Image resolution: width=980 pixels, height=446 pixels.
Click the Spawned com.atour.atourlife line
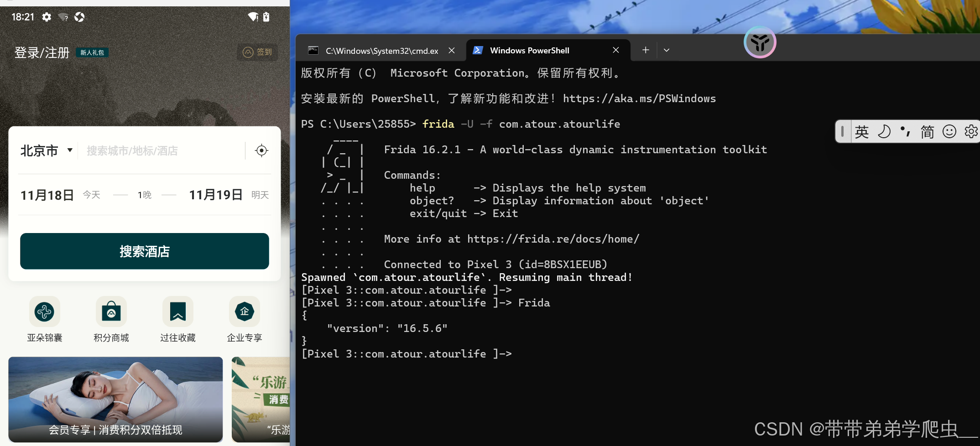[x=467, y=277]
